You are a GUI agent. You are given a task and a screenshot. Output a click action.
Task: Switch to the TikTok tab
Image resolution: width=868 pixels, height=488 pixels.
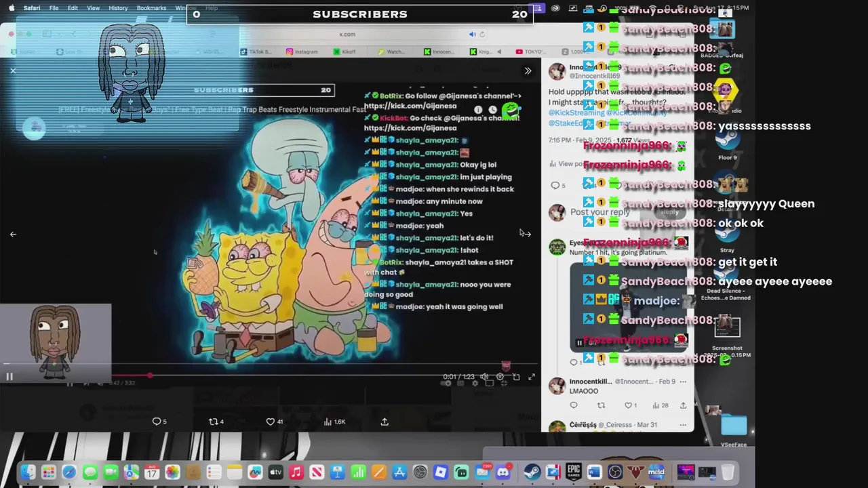coord(256,52)
